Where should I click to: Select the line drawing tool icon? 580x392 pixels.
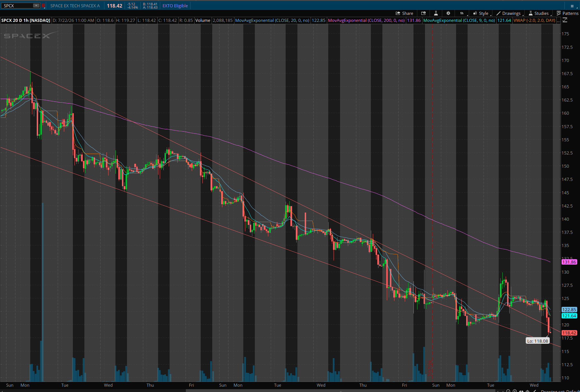[535, 391]
